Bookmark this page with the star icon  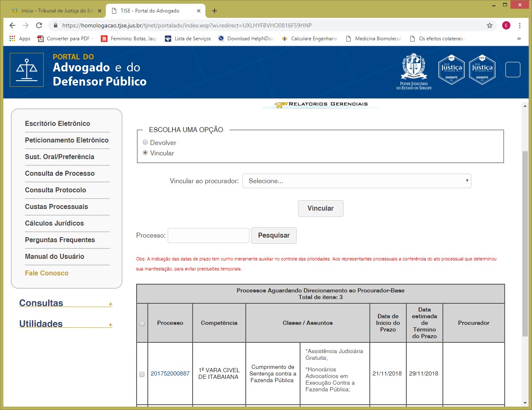click(490, 25)
